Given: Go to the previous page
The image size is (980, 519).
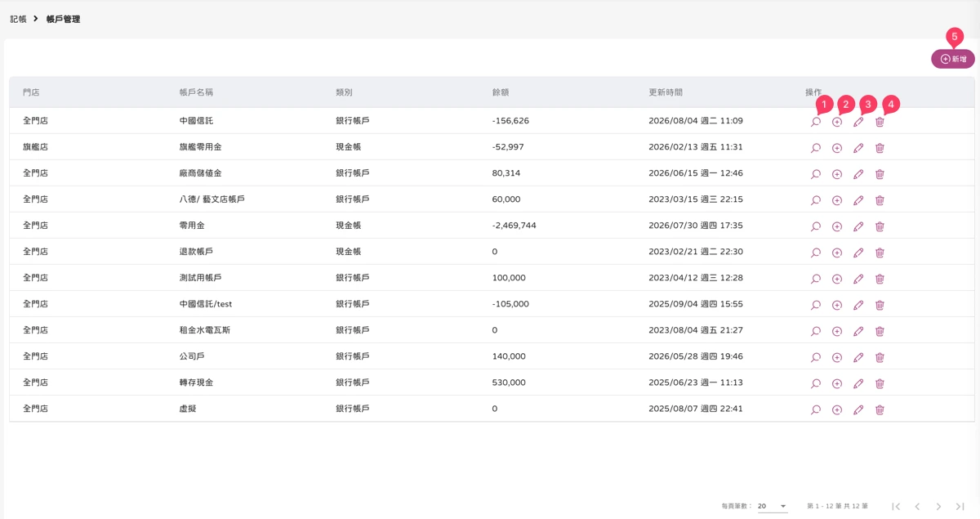Looking at the screenshot, I should tap(917, 507).
